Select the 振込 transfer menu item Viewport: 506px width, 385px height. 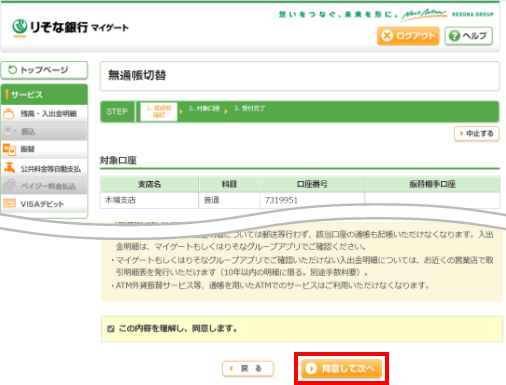[x=44, y=132]
